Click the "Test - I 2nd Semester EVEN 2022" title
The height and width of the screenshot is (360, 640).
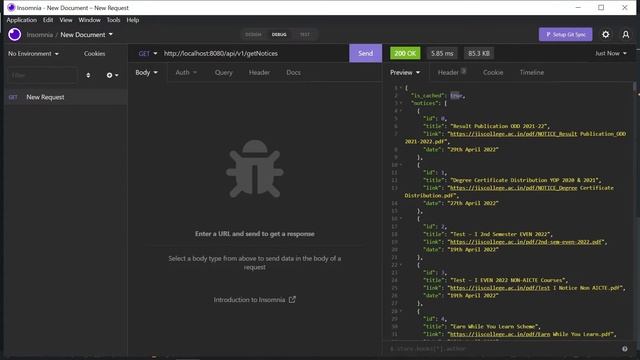point(501,234)
